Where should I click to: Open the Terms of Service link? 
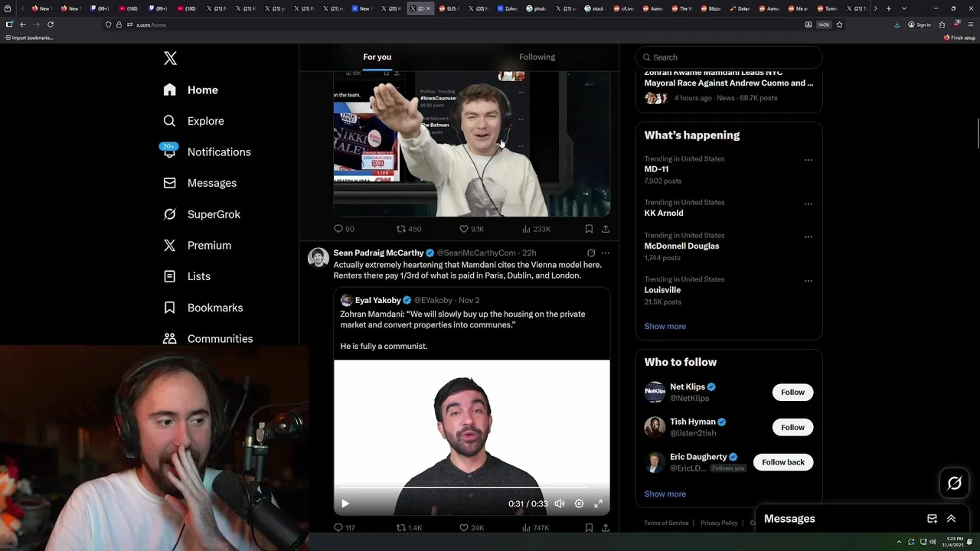666,523
